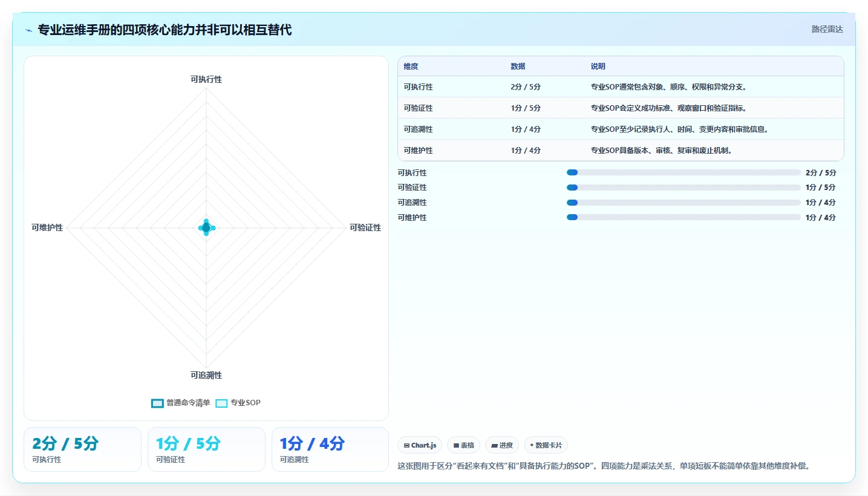Click description 专业SOP会定义成功标准、观察窗口和验证指标

669,108
